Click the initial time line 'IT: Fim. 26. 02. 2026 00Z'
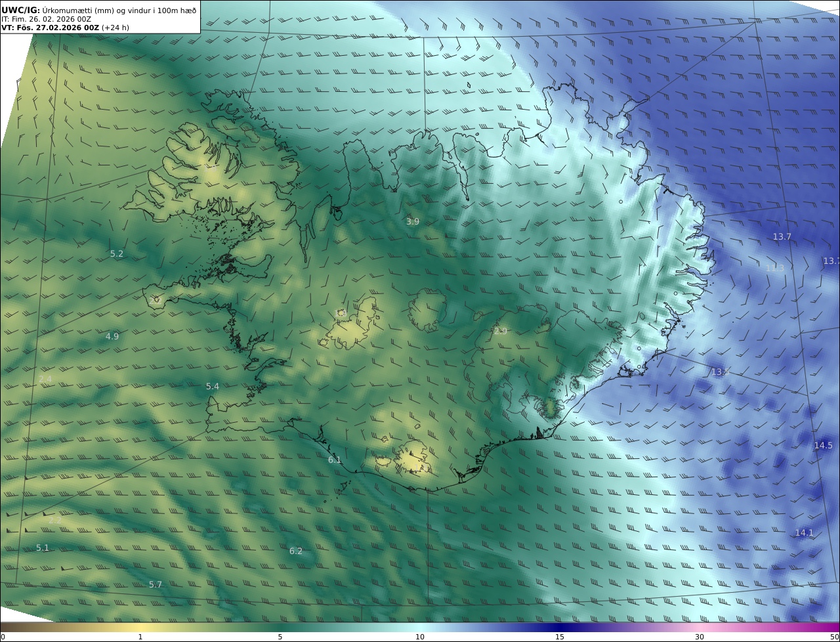 pyautogui.click(x=47, y=19)
